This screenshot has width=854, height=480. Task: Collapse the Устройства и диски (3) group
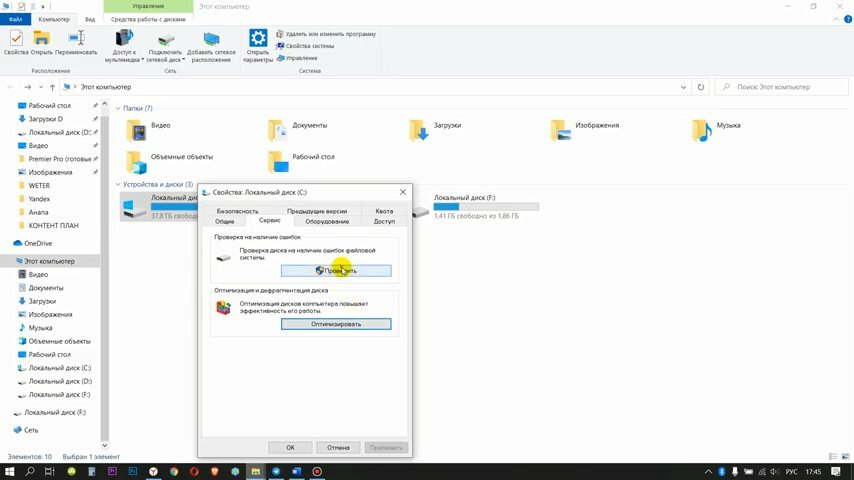(x=118, y=185)
